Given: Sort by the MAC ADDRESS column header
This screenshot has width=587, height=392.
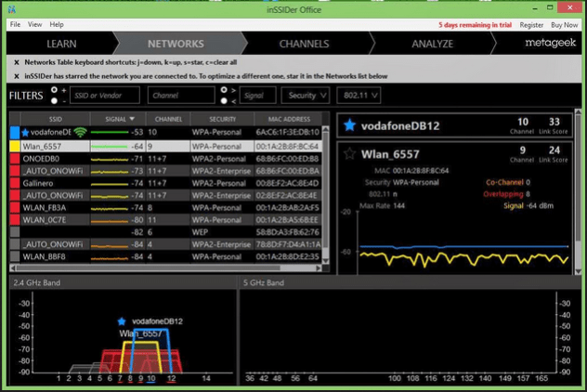Looking at the screenshot, I should pos(289,119).
